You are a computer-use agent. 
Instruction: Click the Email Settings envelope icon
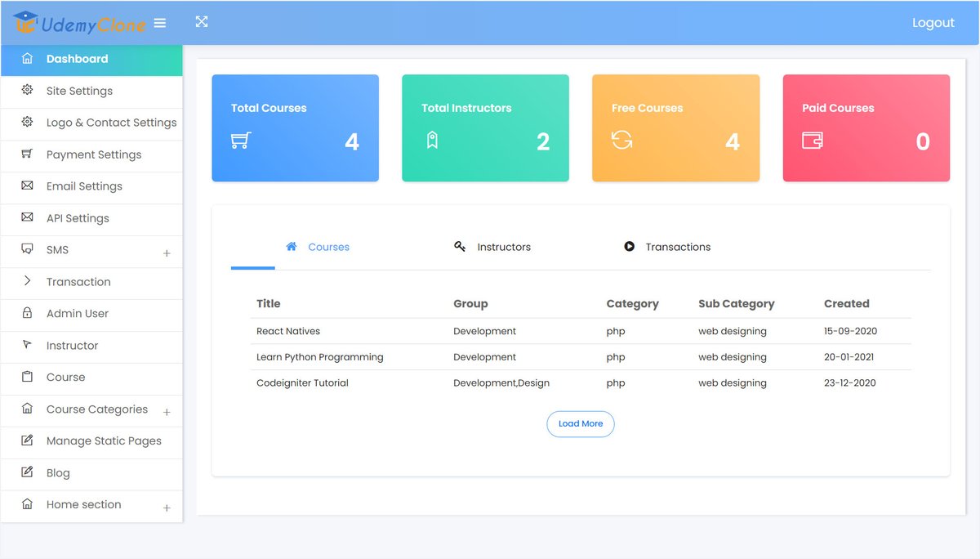point(27,186)
